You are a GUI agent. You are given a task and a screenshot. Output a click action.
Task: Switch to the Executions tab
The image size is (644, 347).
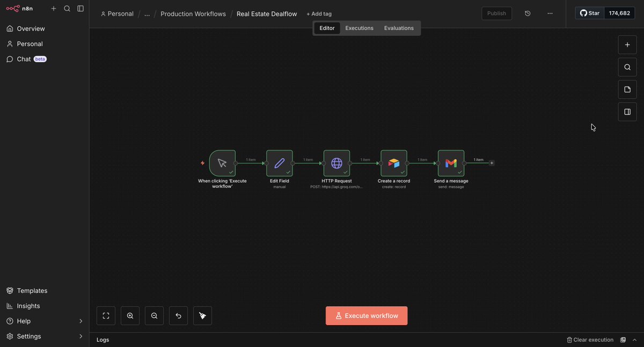click(x=359, y=28)
